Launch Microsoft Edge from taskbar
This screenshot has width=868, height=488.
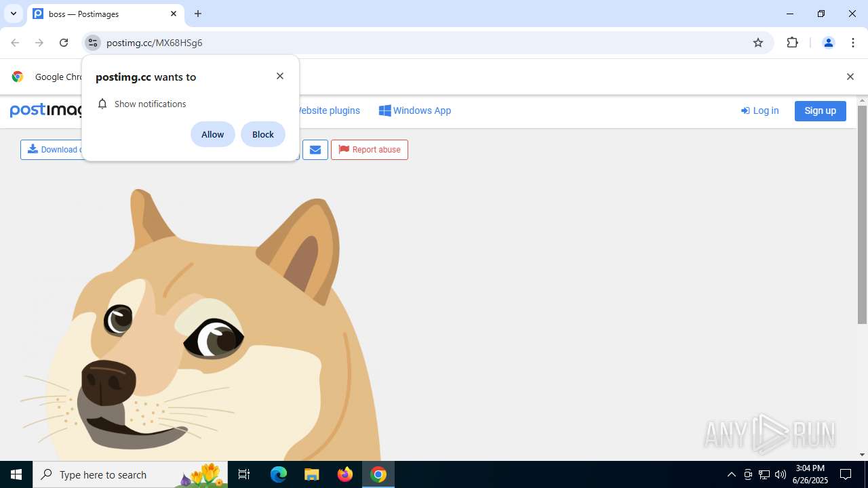[x=279, y=474]
